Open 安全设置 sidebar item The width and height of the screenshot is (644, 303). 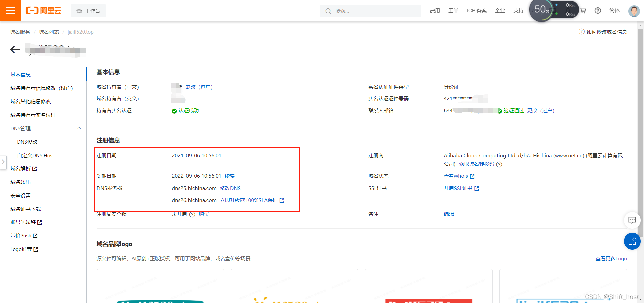pyautogui.click(x=20, y=196)
